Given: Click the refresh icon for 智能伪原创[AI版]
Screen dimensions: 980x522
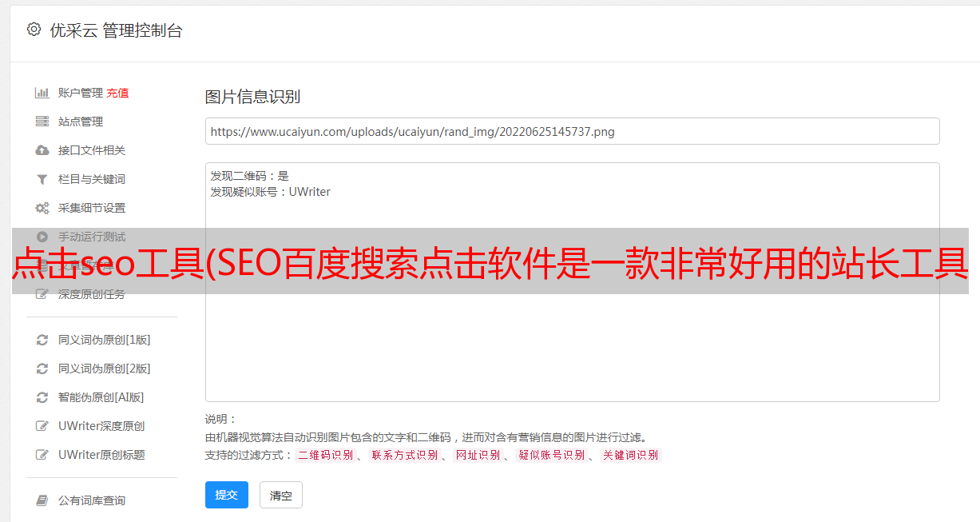Looking at the screenshot, I should point(42,397).
